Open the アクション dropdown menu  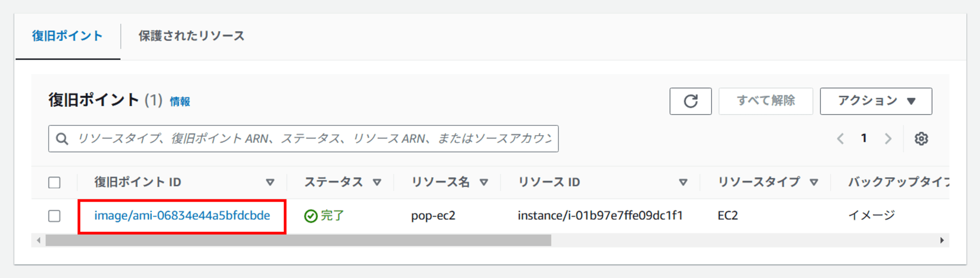click(x=876, y=101)
